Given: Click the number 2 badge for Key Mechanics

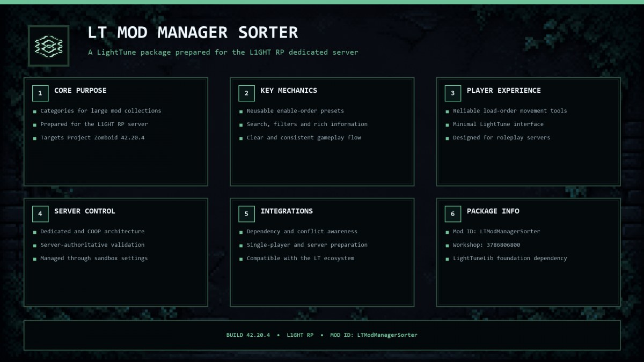Looking at the screenshot, I should (x=246, y=93).
